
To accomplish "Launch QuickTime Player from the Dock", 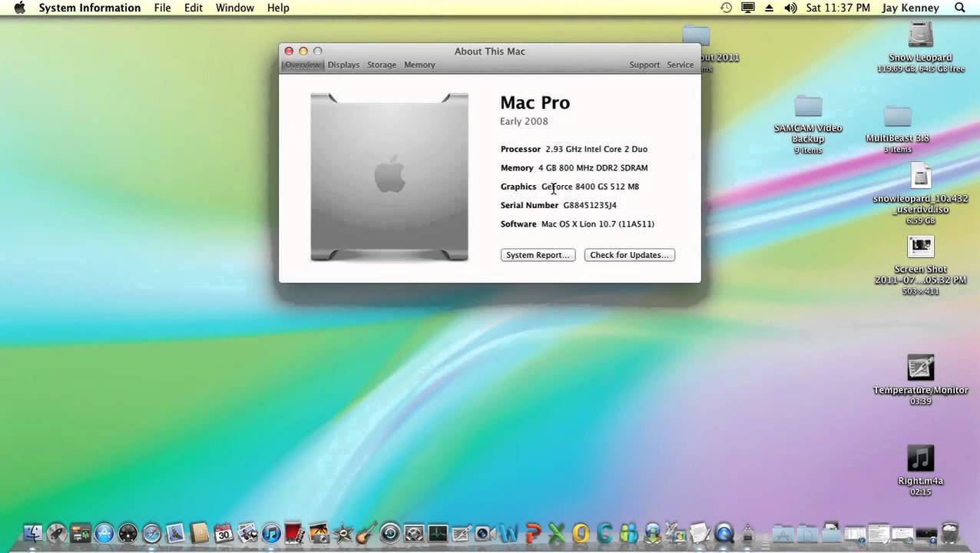I will (724, 532).
